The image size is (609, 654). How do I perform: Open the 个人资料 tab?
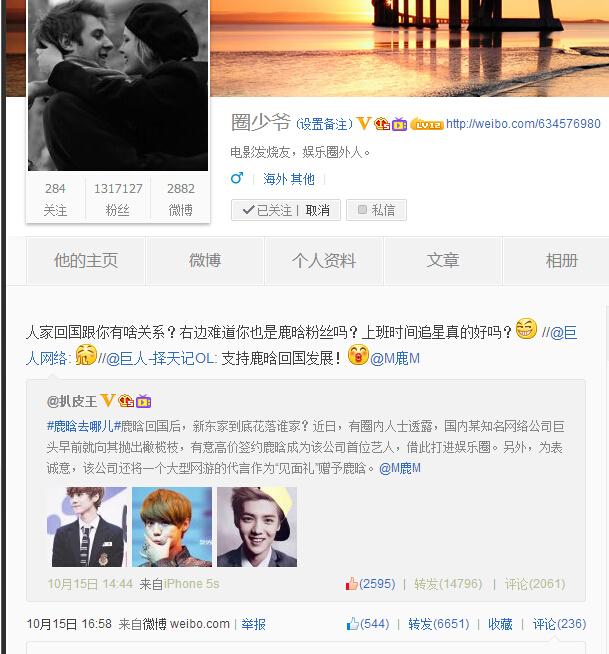(324, 261)
